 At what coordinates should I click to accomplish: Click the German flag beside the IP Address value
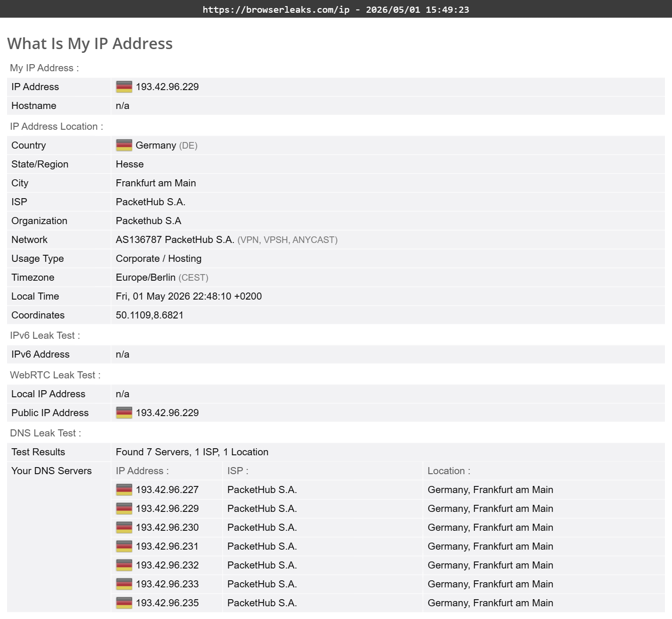point(124,87)
